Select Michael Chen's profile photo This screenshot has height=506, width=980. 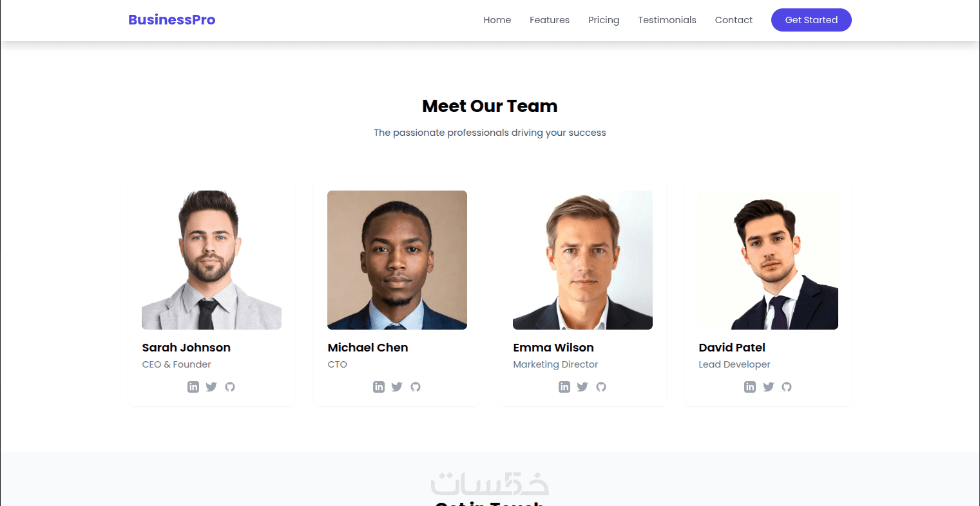point(397,260)
